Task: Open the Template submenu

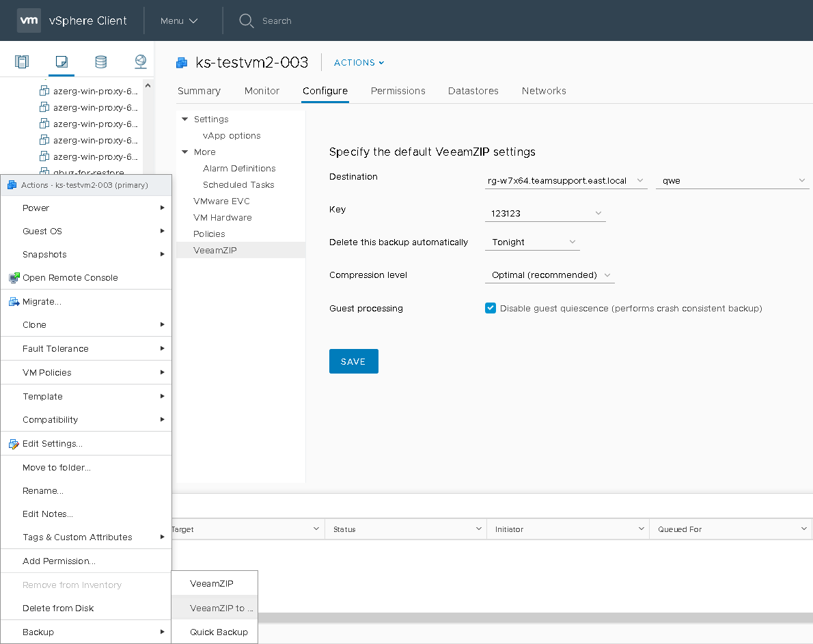Action: [x=86, y=396]
